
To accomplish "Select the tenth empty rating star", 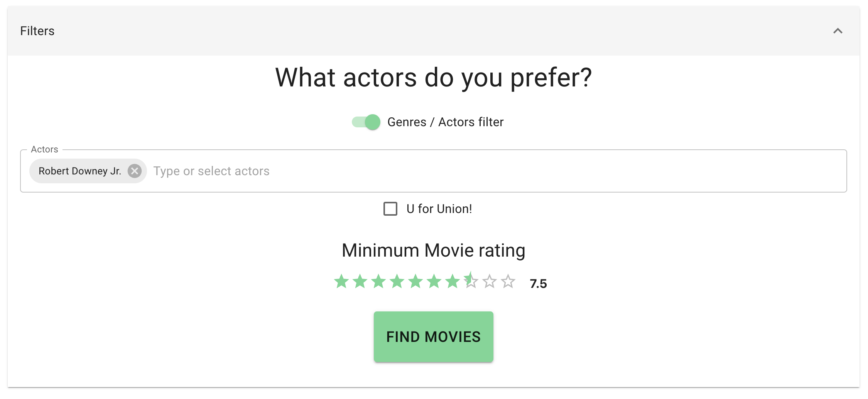I will (x=508, y=281).
